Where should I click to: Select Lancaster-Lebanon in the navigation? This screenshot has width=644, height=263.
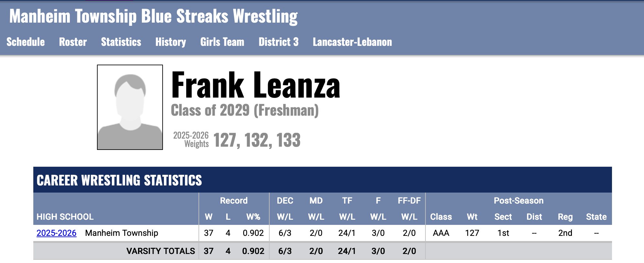pyautogui.click(x=352, y=42)
